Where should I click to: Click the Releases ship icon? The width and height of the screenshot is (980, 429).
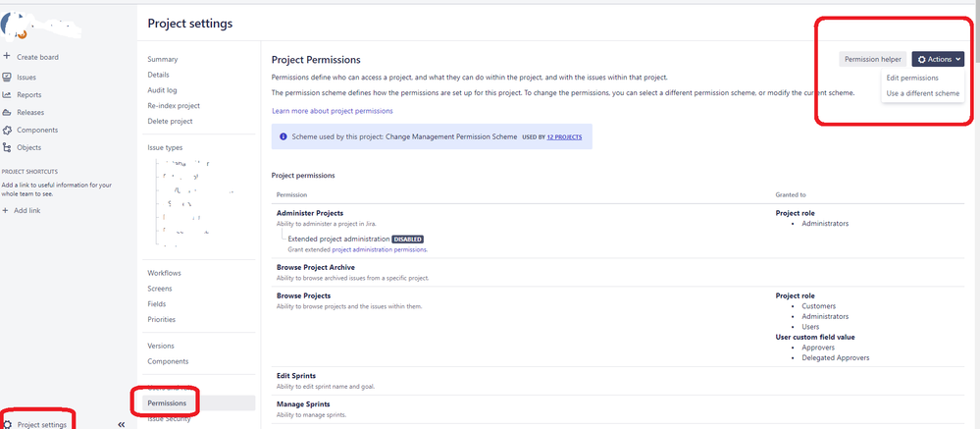click(x=7, y=113)
